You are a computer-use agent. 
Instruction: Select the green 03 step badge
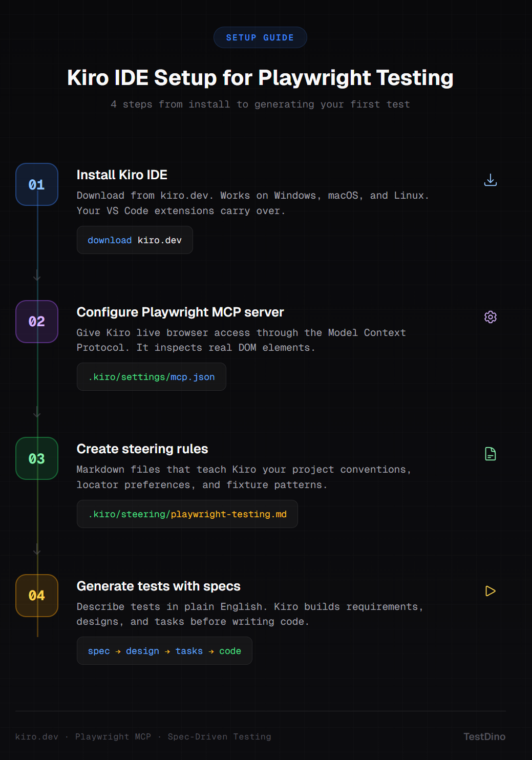pyautogui.click(x=37, y=458)
